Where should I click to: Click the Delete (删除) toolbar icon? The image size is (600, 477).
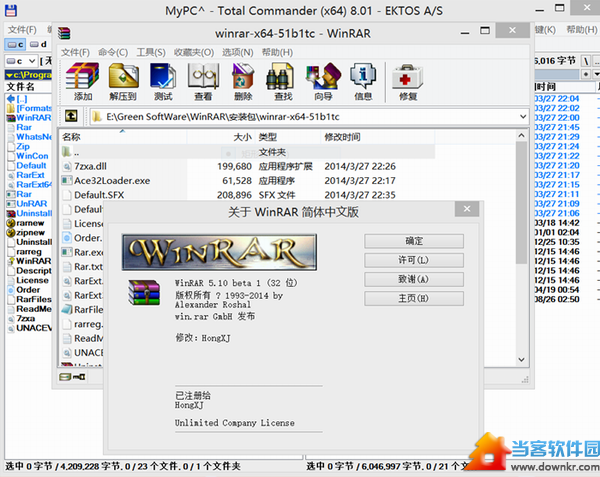(243, 81)
